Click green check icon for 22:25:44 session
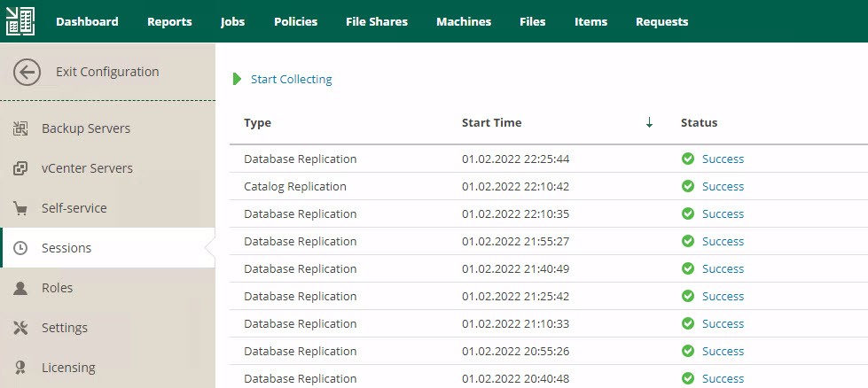Viewport: 868px width, 388px height. point(688,159)
